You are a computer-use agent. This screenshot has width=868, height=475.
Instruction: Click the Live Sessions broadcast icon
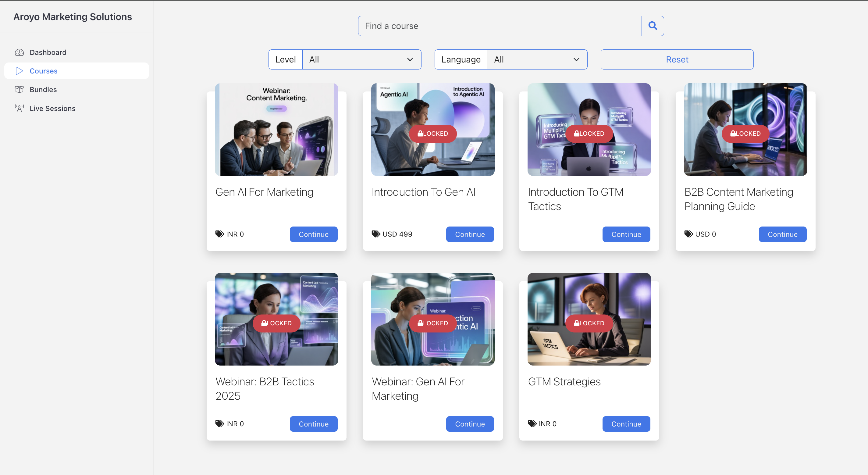click(19, 108)
